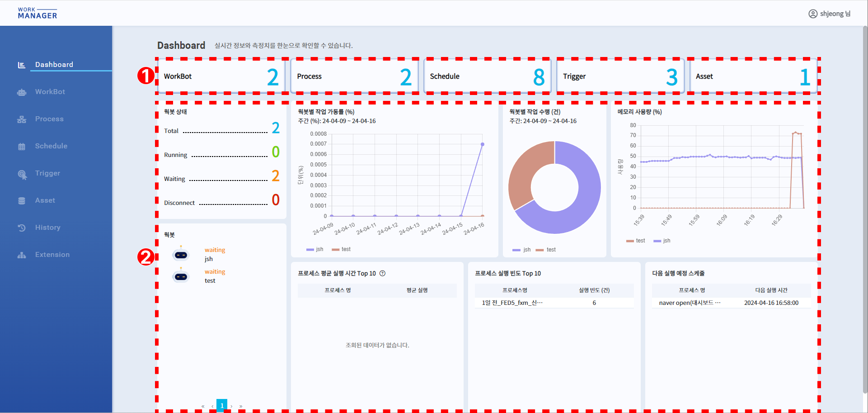Click the Trigger summary card
The height and width of the screenshot is (413, 868).
click(621, 76)
